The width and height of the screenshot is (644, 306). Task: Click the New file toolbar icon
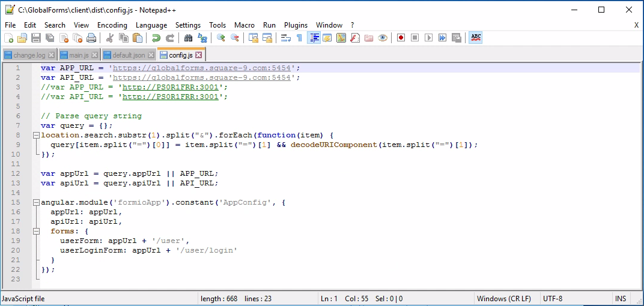(8, 38)
